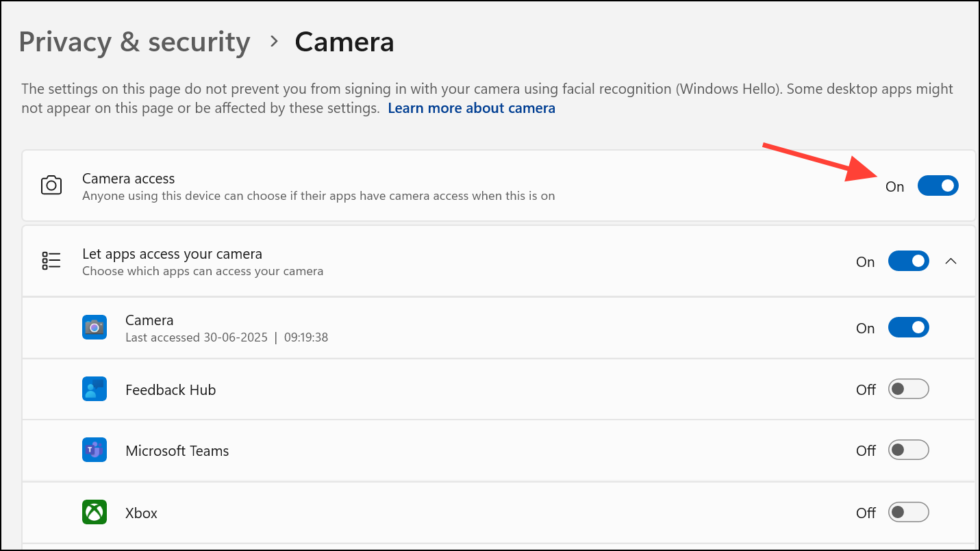This screenshot has width=980, height=551.
Task: Open the Privacy & security breadcrumb
Action: click(134, 42)
